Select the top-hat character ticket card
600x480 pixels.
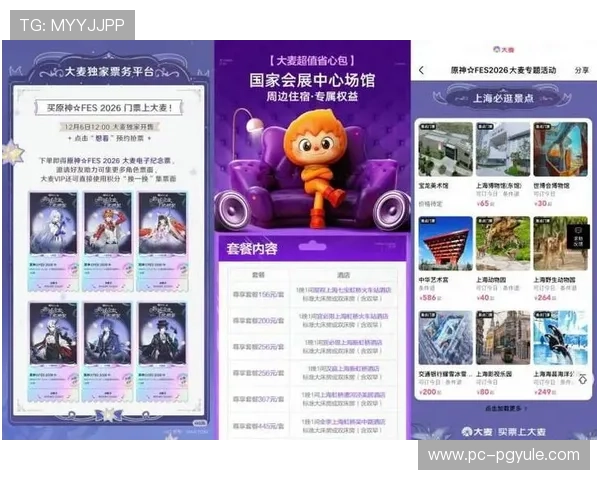click(163, 352)
